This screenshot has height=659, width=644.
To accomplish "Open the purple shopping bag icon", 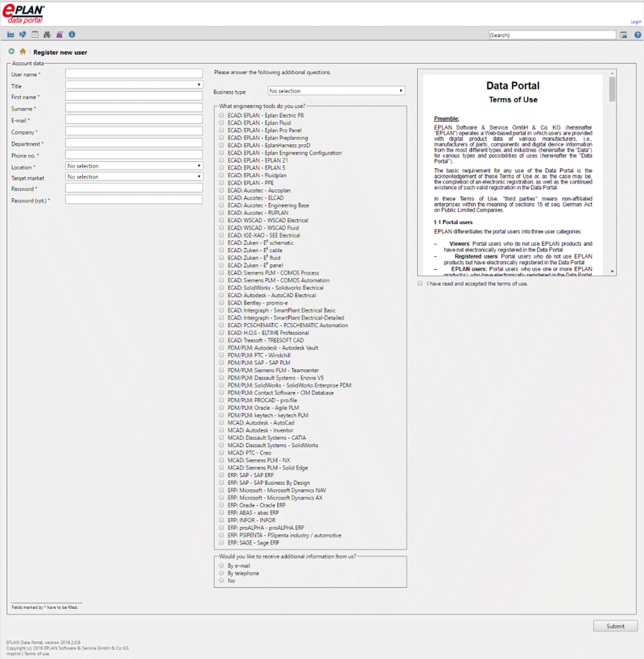I will pyautogui.click(x=60, y=35).
